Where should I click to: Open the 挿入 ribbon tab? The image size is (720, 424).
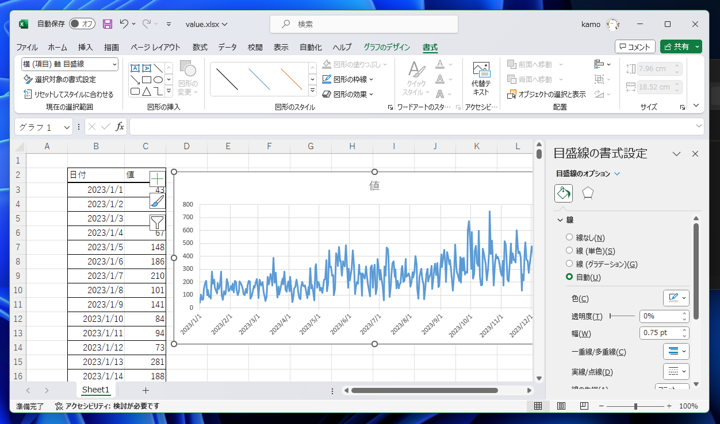click(x=85, y=47)
